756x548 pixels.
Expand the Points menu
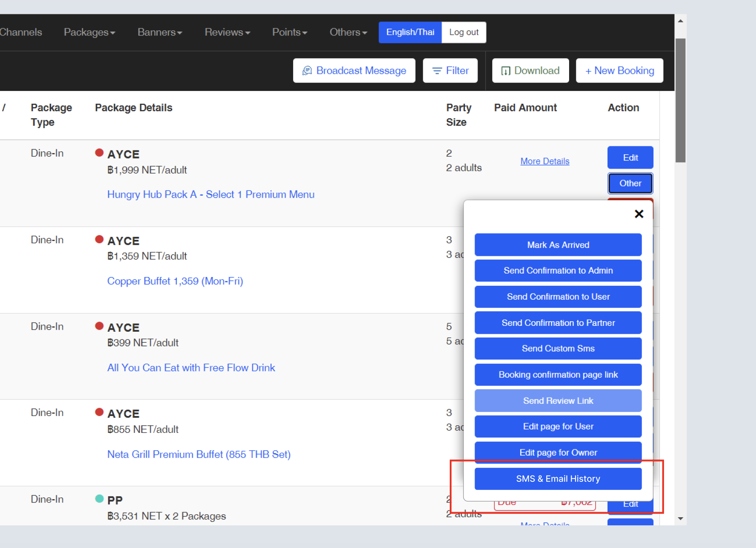pyautogui.click(x=289, y=32)
